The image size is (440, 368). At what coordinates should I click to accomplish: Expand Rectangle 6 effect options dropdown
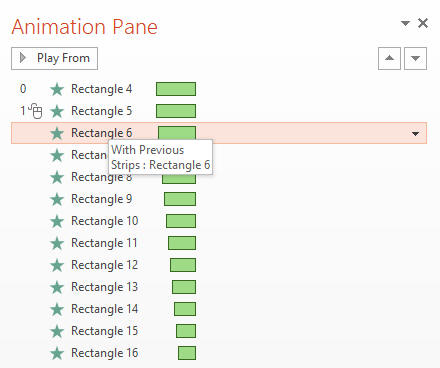pos(415,134)
